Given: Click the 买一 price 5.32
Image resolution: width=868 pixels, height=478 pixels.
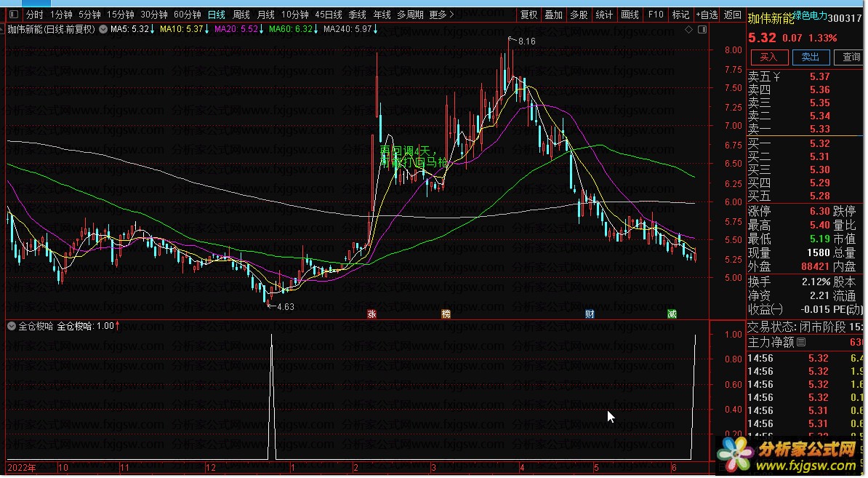Looking at the screenshot, I should coord(820,143).
